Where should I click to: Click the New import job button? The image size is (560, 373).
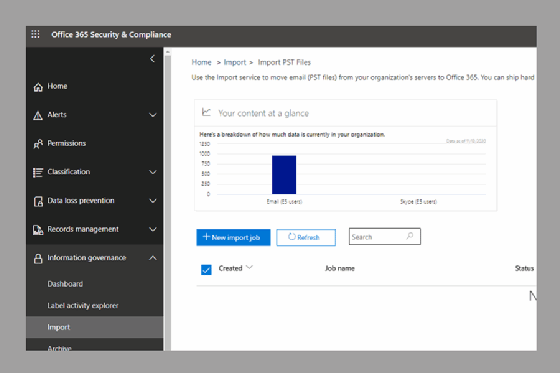pyautogui.click(x=233, y=238)
